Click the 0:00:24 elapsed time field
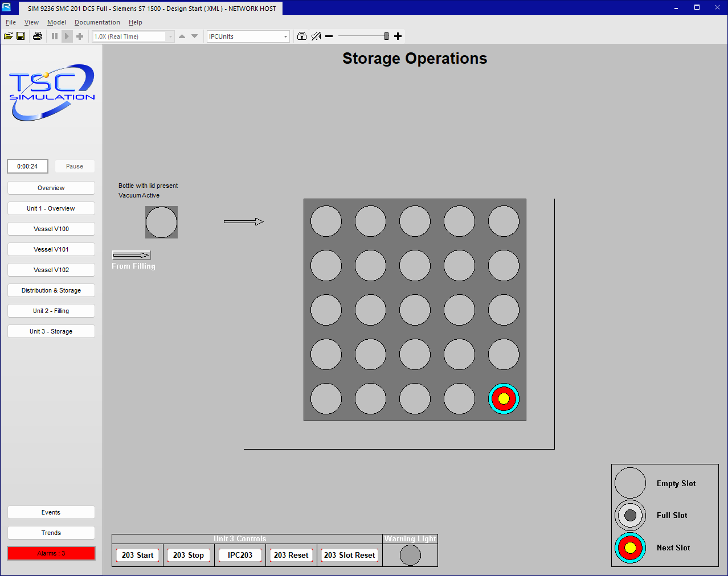Screen dimensions: 728x576 (x=27, y=166)
